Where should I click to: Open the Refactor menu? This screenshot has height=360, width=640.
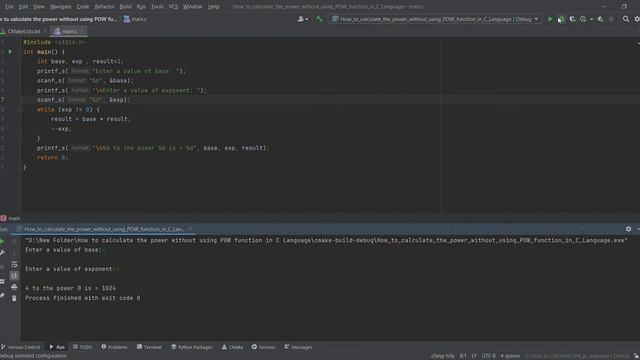point(104,7)
